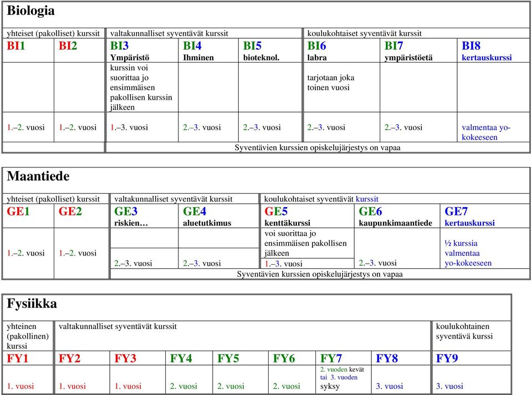Select the BI1 course code
Viewport: 532px width, 395px height.
[x=16, y=46]
